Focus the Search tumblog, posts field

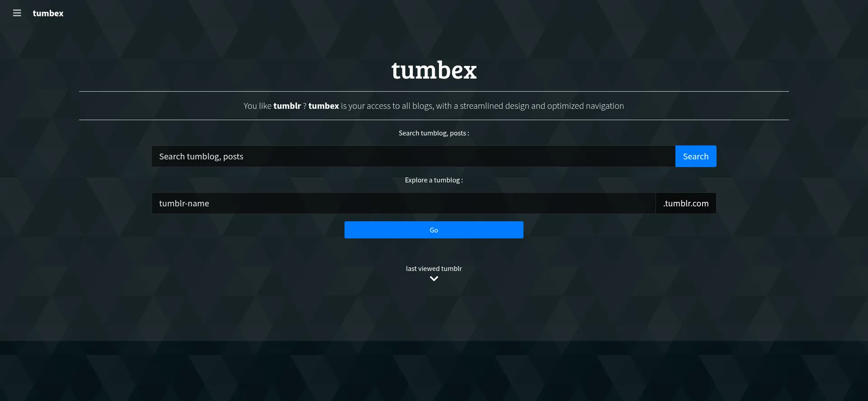pyautogui.click(x=413, y=156)
